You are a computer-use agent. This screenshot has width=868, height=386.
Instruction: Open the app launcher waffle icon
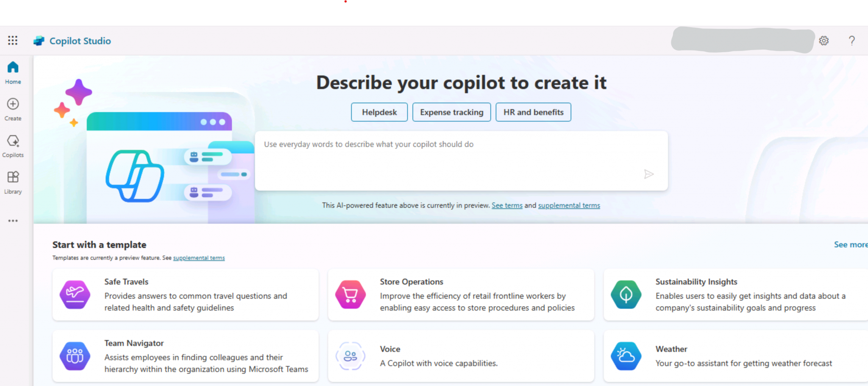(x=13, y=40)
